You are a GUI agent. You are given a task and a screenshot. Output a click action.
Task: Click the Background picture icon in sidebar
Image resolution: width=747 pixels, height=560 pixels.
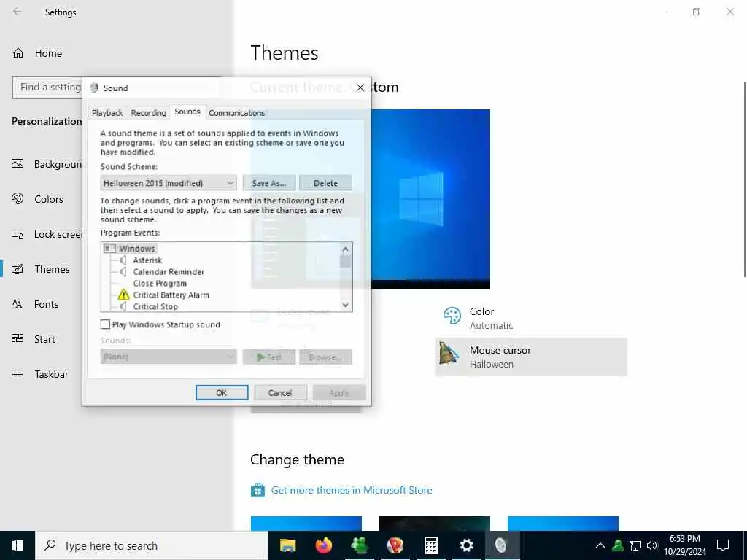[x=18, y=164]
